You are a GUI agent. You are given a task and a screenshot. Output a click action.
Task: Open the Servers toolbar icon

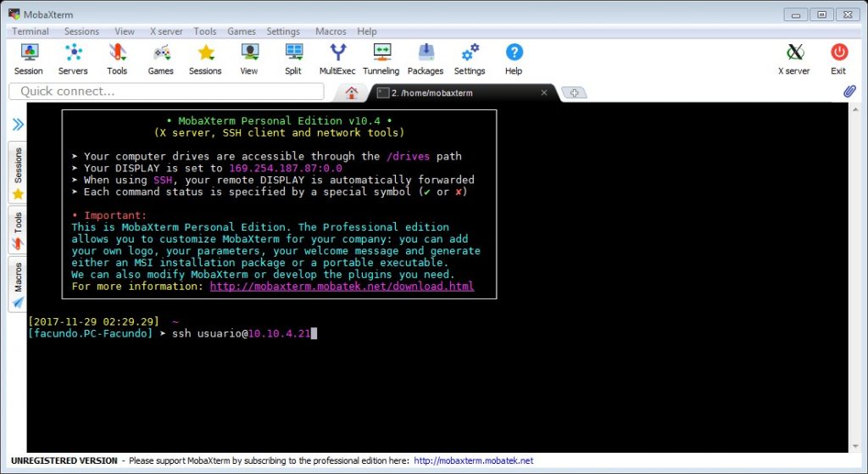73,59
